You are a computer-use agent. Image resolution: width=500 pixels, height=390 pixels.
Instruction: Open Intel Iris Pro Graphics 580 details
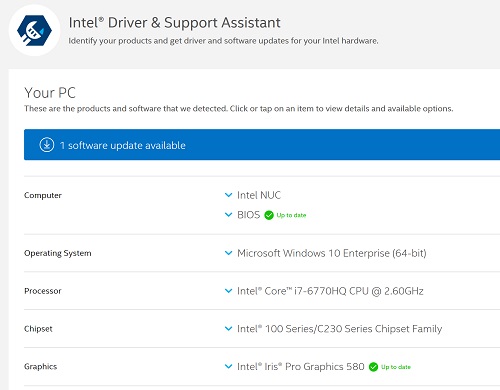point(301,367)
